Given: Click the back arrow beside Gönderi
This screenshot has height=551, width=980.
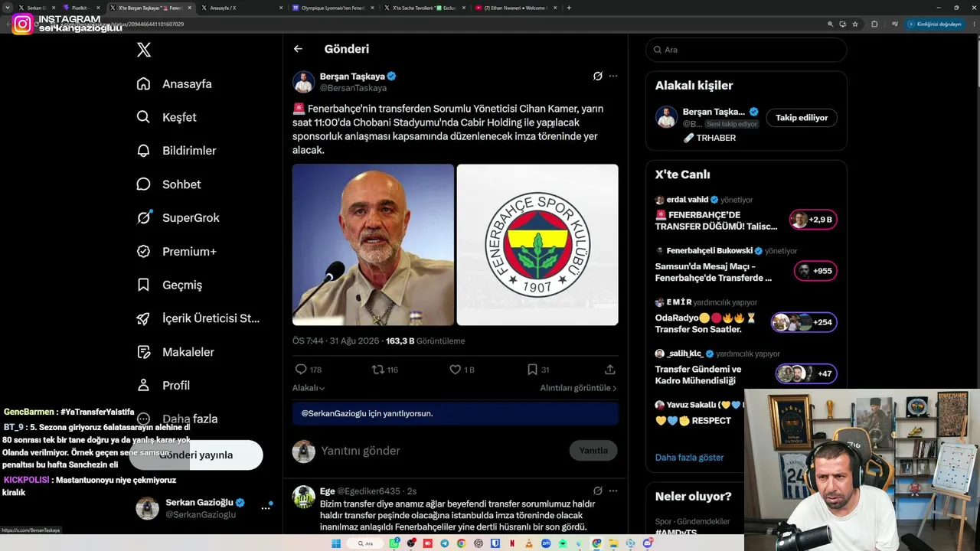Looking at the screenshot, I should [x=298, y=49].
